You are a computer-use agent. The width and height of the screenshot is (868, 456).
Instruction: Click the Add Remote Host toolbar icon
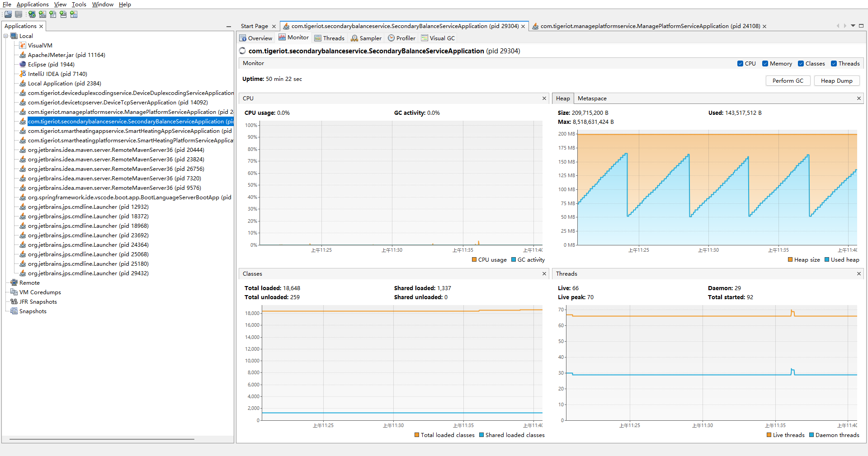32,14
